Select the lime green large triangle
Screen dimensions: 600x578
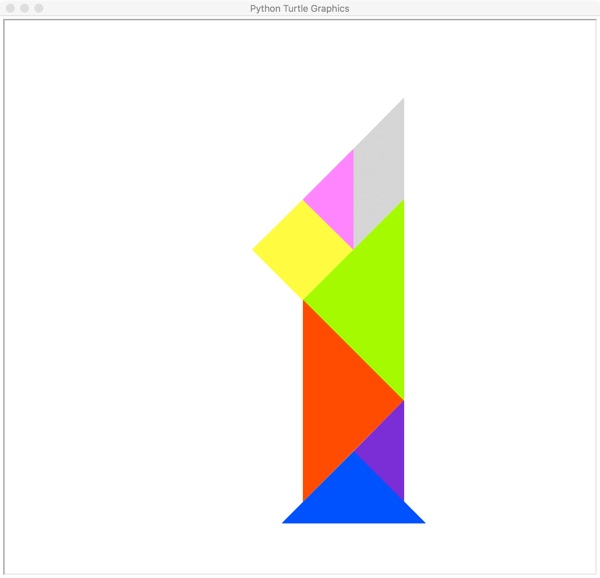click(x=370, y=300)
